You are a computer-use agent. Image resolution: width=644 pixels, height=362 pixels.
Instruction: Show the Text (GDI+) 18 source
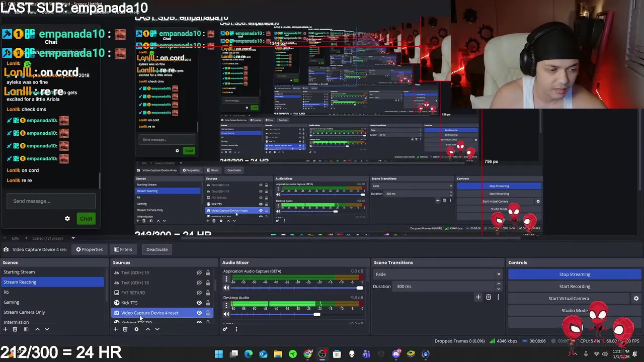pos(199,283)
